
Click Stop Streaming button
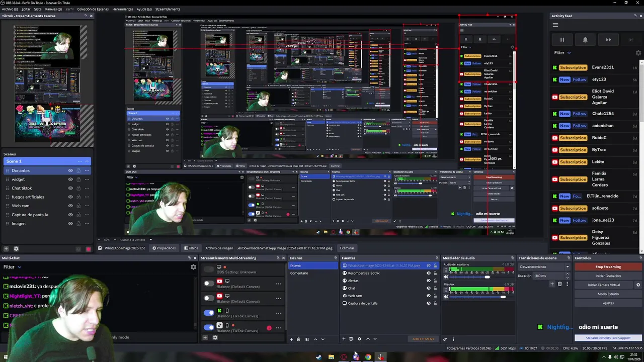tap(608, 267)
